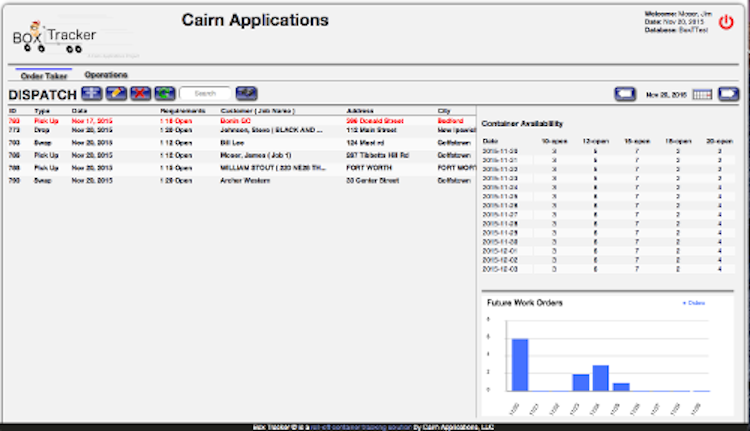Click the Bedford city cell

click(451, 121)
